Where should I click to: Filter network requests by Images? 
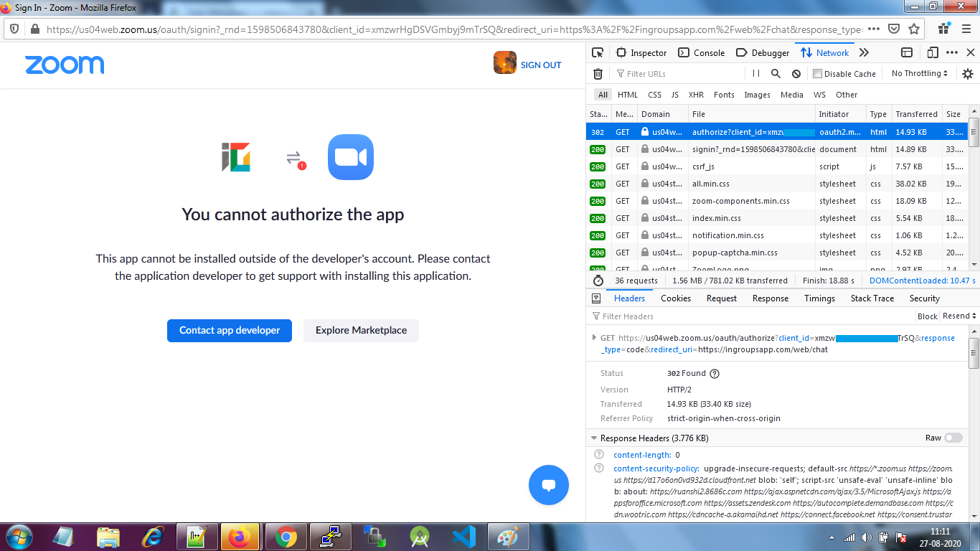[x=757, y=95]
